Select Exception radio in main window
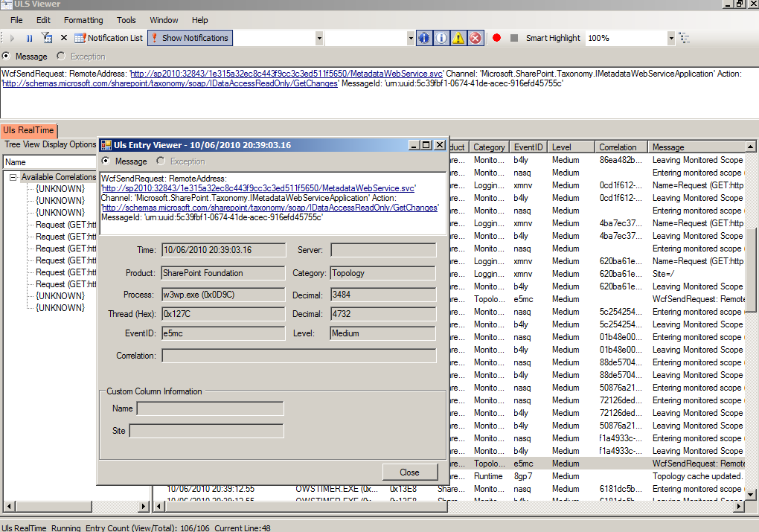This screenshot has width=759, height=532. (x=60, y=56)
